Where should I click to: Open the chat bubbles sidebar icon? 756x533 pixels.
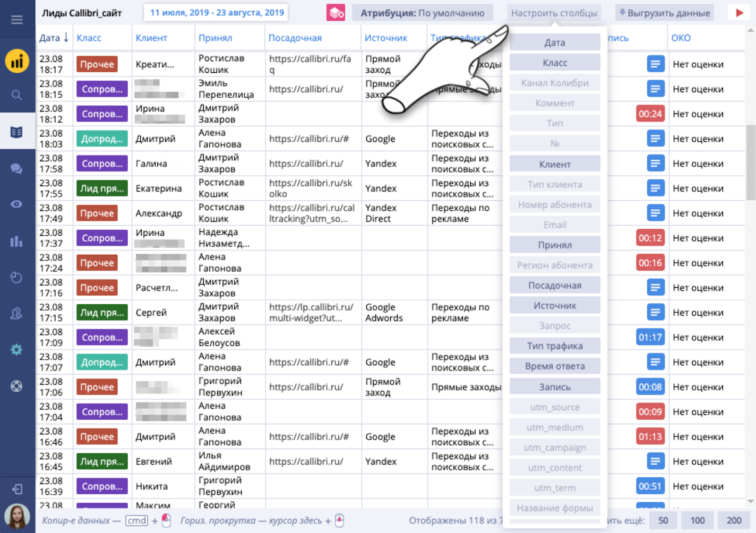(17, 169)
